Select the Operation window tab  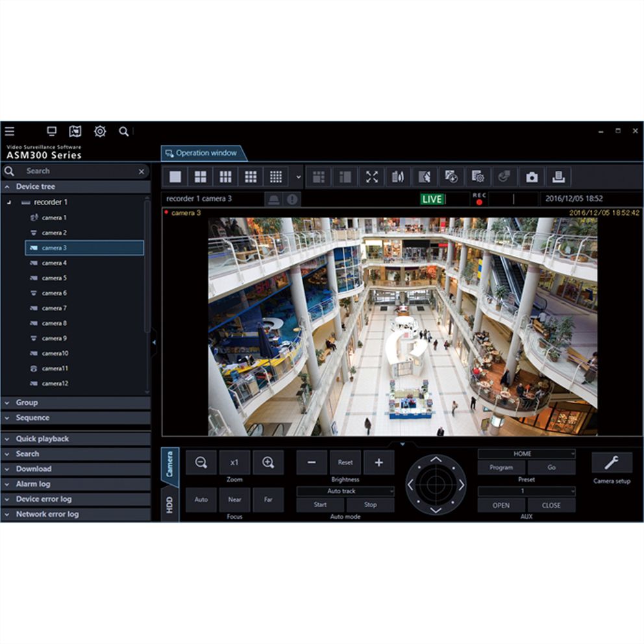203,153
